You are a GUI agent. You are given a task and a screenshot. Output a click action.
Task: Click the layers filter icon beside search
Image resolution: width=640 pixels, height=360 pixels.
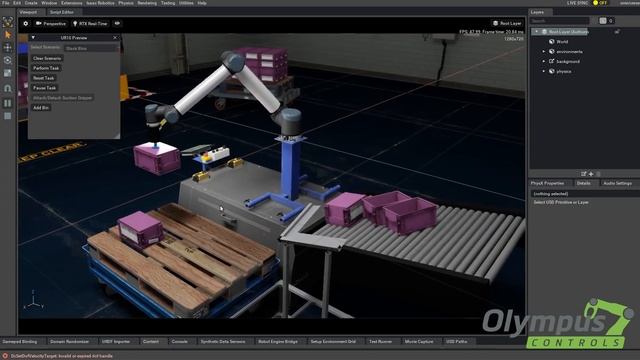coord(603,21)
